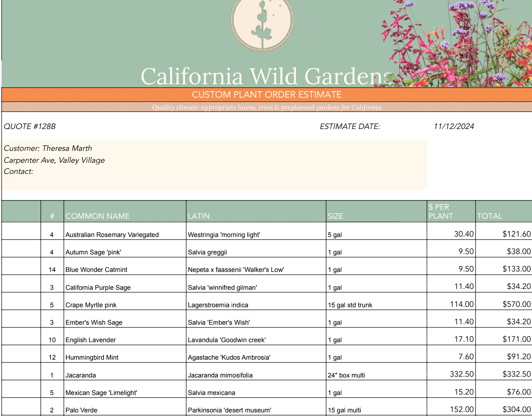Click Customer: Theresa Marth line
This screenshot has height=416, width=532.
pyautogui.click(x=48, y=148)
